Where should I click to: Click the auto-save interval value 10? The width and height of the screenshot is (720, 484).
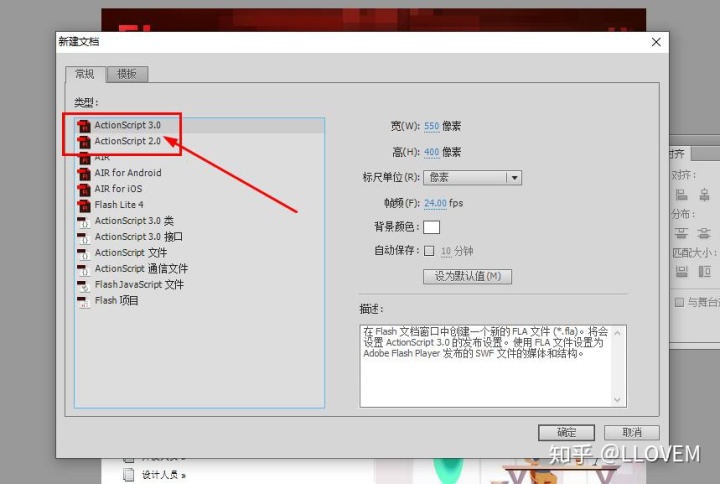446,251
